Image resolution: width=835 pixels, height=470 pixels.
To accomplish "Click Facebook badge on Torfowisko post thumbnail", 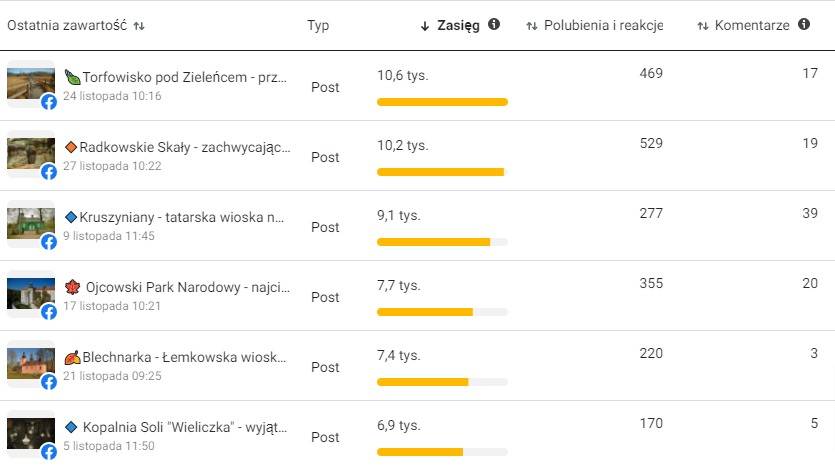I will [49, 102].
